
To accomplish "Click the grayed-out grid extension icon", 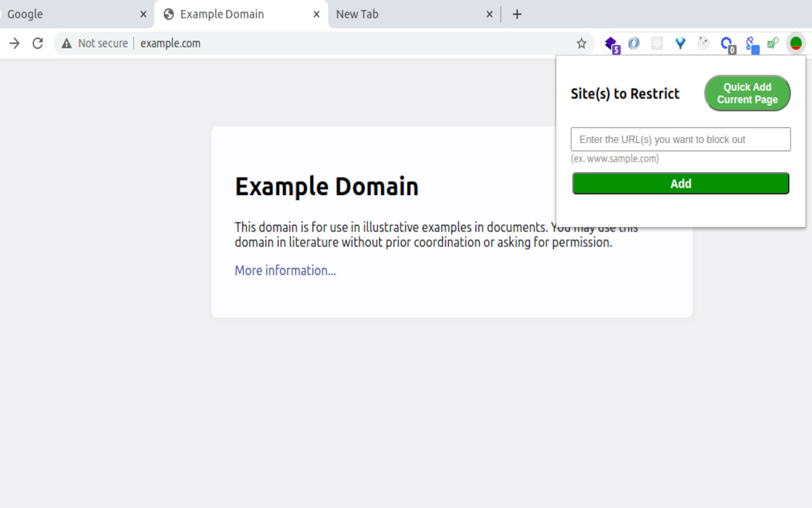I will 657,43.
